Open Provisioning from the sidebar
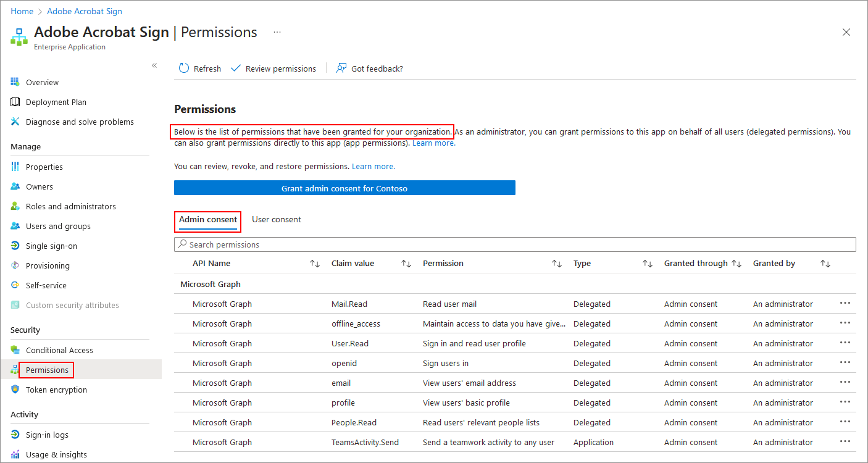 48,265
